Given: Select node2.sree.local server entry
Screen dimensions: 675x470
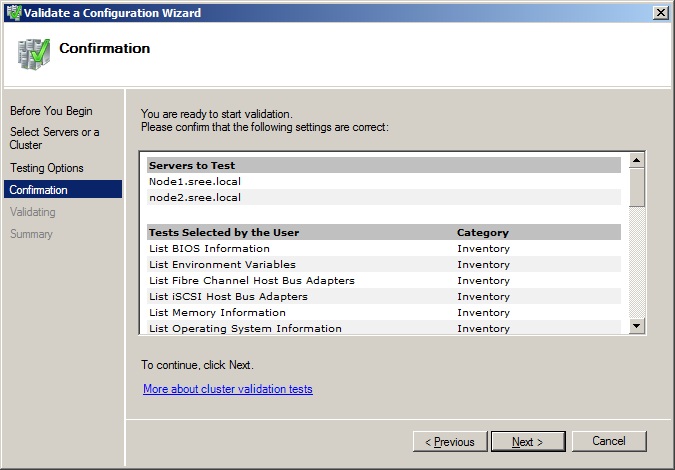Looking at the screenshot, I should (x=195, y=198).
